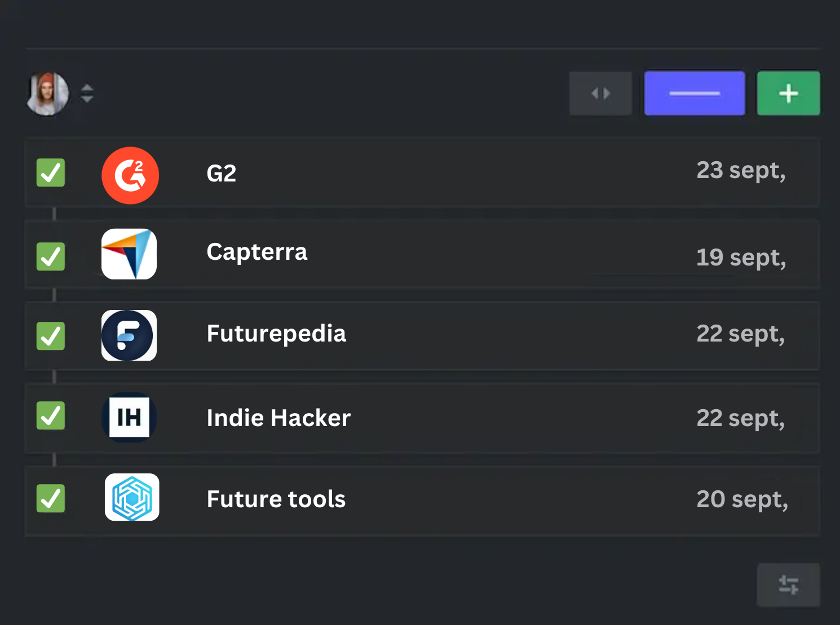Click the 23 sept date on G2

741,171
